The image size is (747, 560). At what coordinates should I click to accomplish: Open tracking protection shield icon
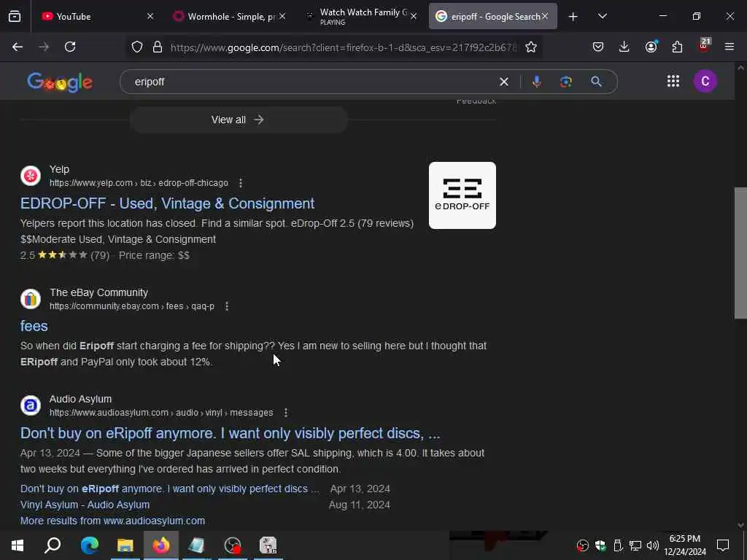(x=137, y=47)
